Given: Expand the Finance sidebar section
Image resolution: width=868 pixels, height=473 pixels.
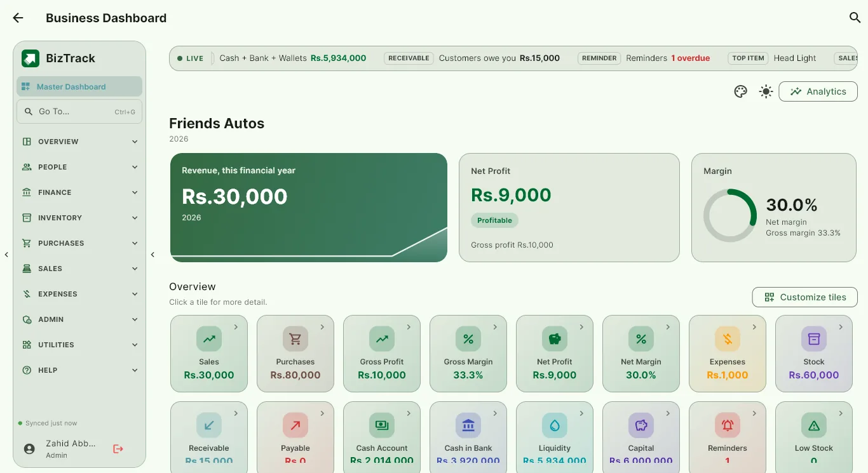Looking at the screenshot, I should (79, 192).
